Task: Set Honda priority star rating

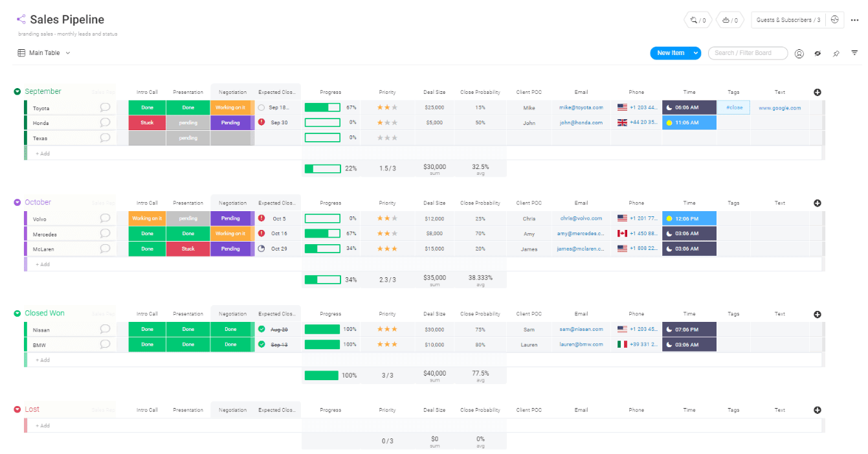Action: pyautogui.click(x=387, y=122)
